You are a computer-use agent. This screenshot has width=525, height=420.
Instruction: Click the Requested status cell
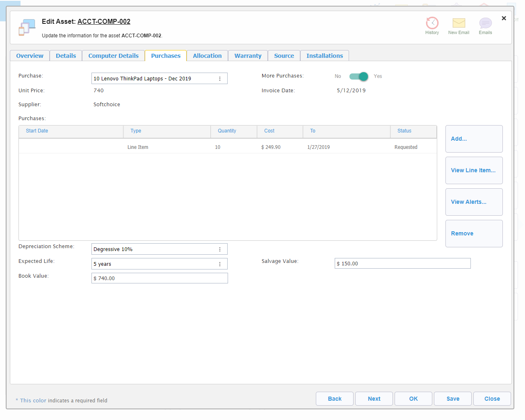point(406,147)
